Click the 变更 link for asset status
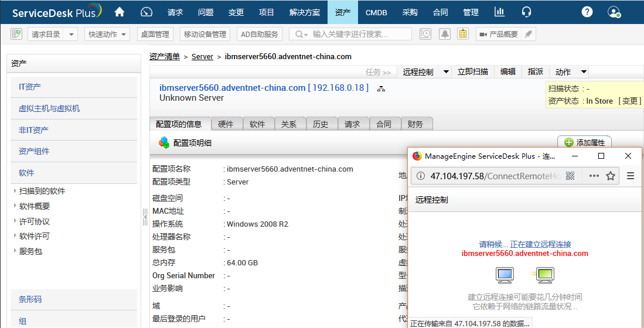This screenshot has width=644, height=328. pos(629,101)
